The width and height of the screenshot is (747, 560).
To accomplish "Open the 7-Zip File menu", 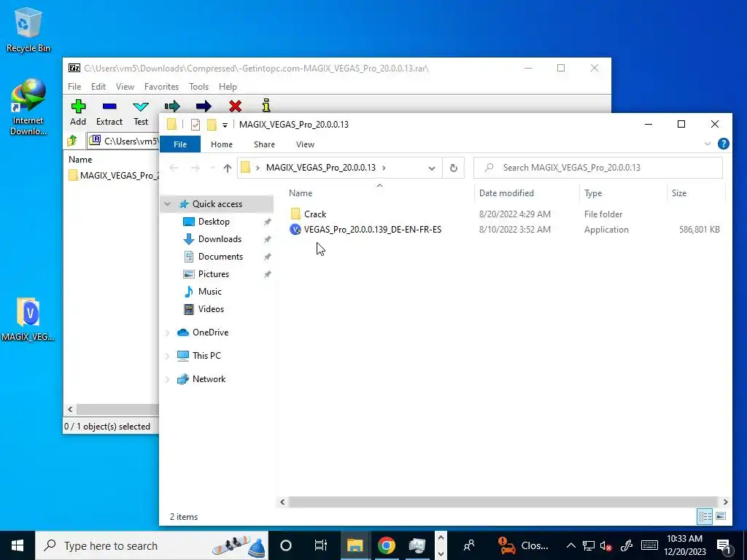I will pos(74,87).
